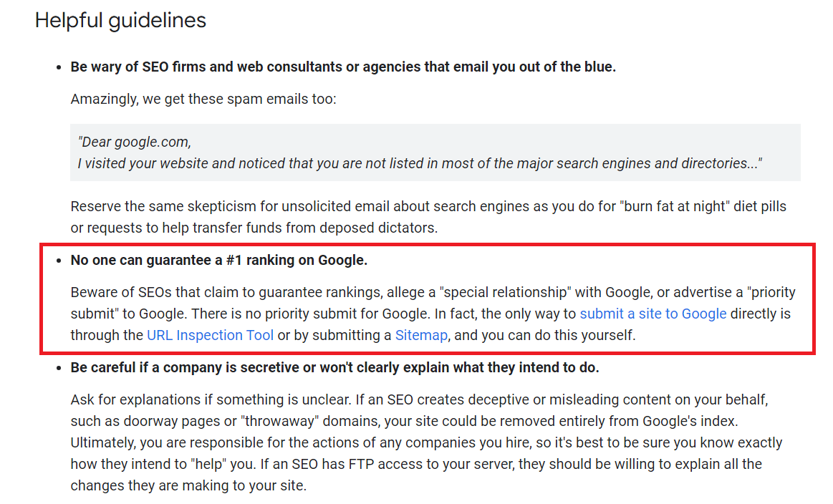Open the "submit a site to Google" link
This screenshot has width=833, height=504.
[653, 314]
